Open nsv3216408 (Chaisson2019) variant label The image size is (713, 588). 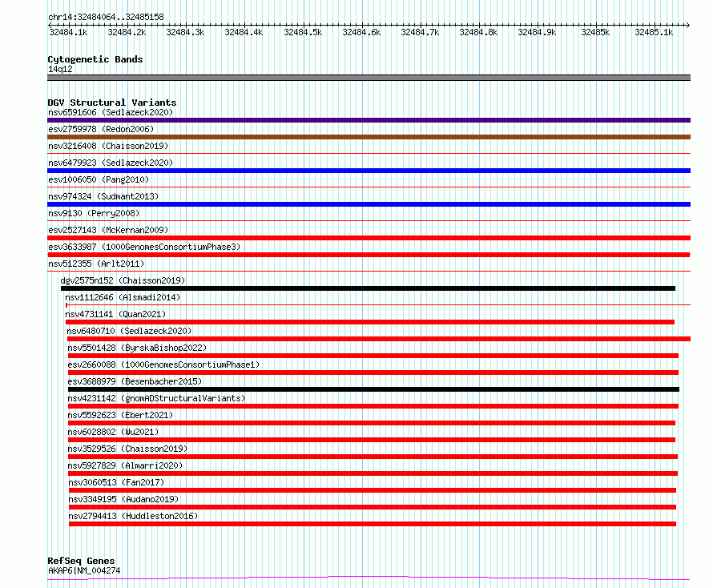point(108,146)
